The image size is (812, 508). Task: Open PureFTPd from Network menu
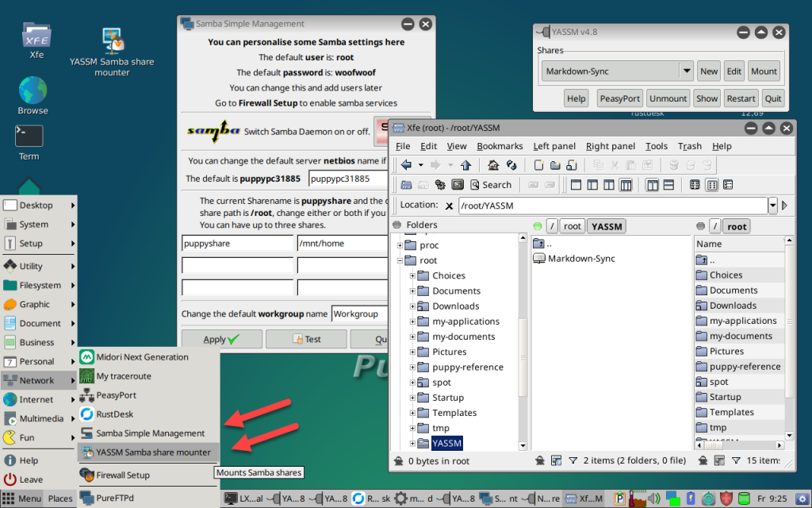pos(148,498)
